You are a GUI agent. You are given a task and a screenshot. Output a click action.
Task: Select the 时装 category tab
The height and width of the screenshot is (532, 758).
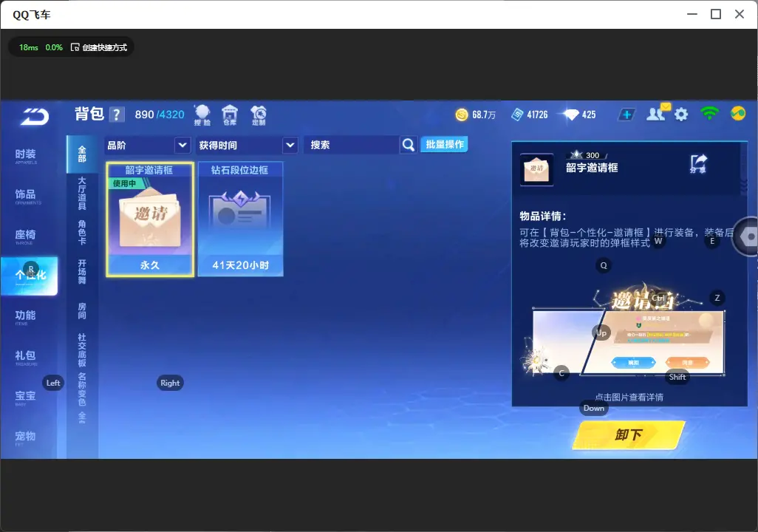(26, 156)
